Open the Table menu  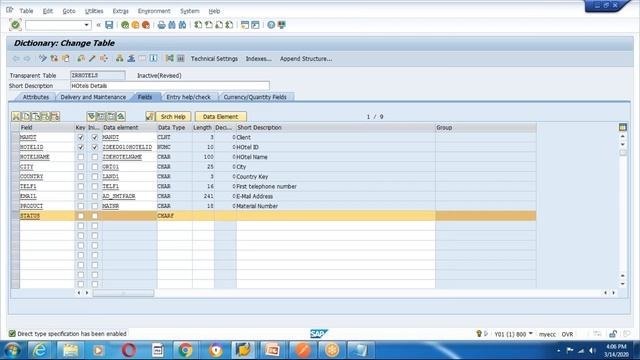26,11
